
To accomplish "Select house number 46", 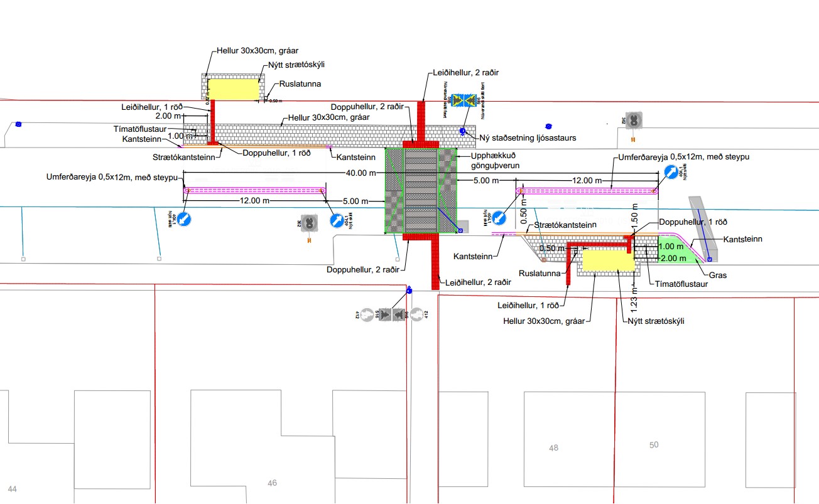I will [x=272, y=483].
